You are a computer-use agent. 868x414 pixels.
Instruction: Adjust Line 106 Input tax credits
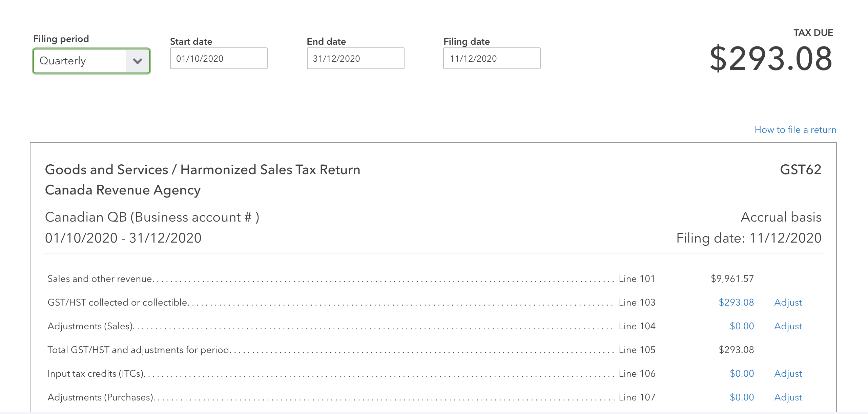tap(788, 373)
